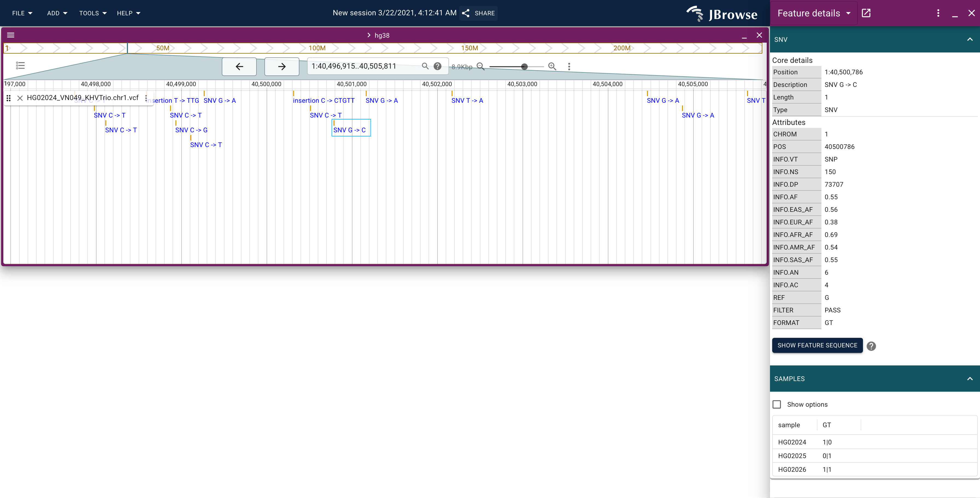Image resolution: width=980 pixels, height=498 pixels.
Task: Click the SHARE session button
Action: pos(479,13)
